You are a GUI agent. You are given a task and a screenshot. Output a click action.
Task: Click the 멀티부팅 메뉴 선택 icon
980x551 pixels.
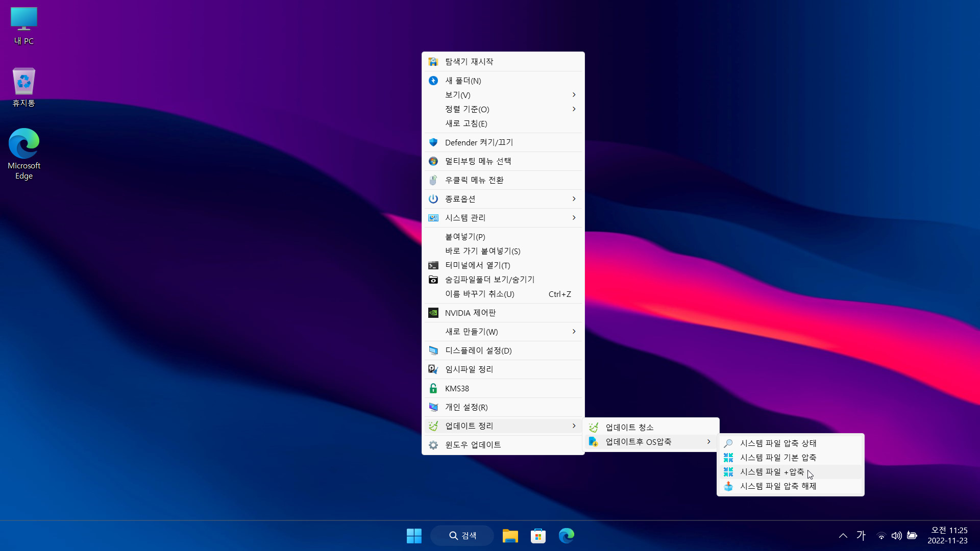click(x=433, y=161)
